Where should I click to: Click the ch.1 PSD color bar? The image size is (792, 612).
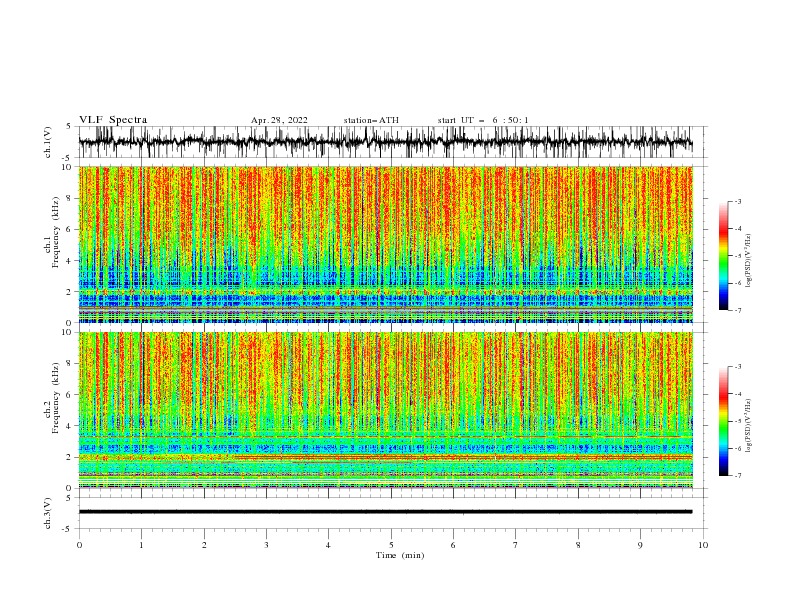723,256
